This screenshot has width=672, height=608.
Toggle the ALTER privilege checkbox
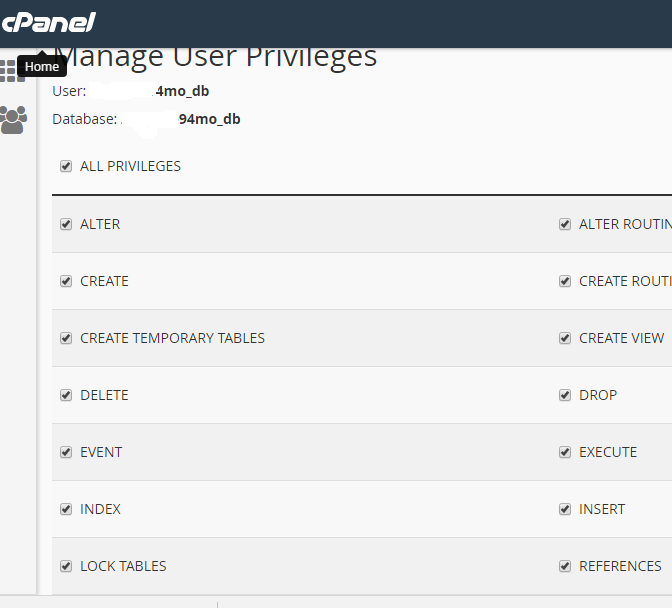pos(66,224)
